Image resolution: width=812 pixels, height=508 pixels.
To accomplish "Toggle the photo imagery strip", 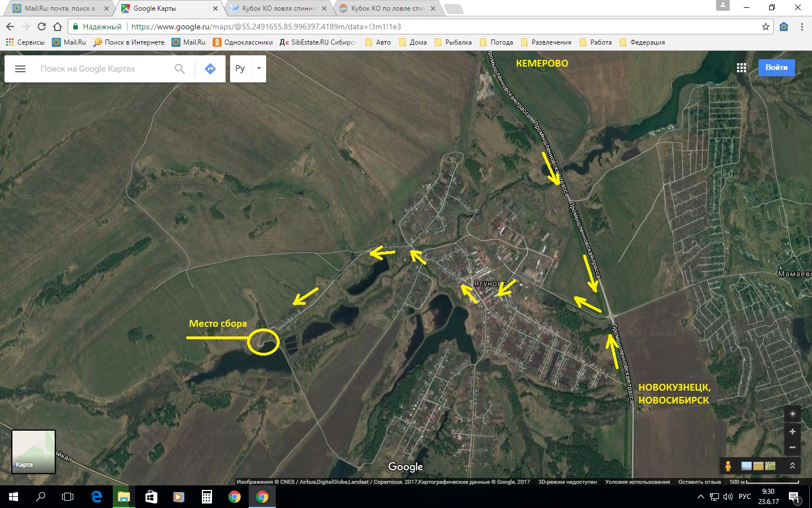I will (758, 466).
